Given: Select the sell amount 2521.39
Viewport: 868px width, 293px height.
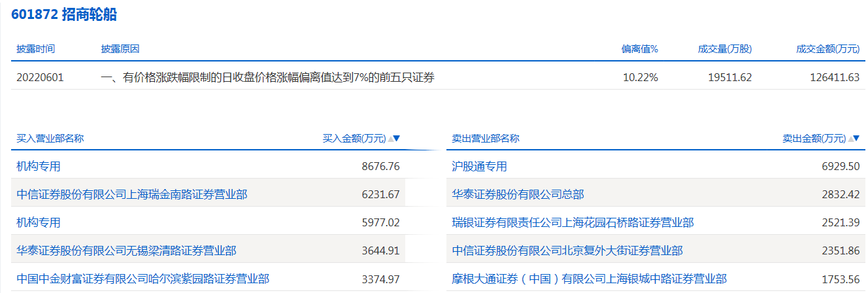Looking at the screenshot, I should (840, 222).
